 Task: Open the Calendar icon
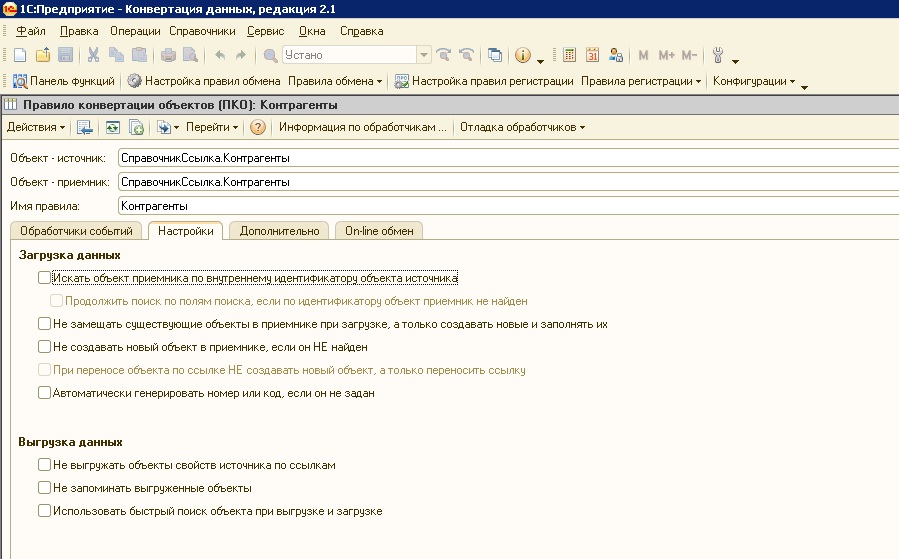(592, 55)
